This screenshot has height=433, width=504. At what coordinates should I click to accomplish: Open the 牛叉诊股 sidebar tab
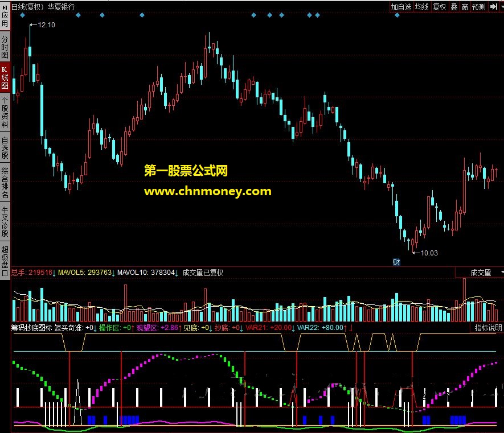[x=5, y=222]
